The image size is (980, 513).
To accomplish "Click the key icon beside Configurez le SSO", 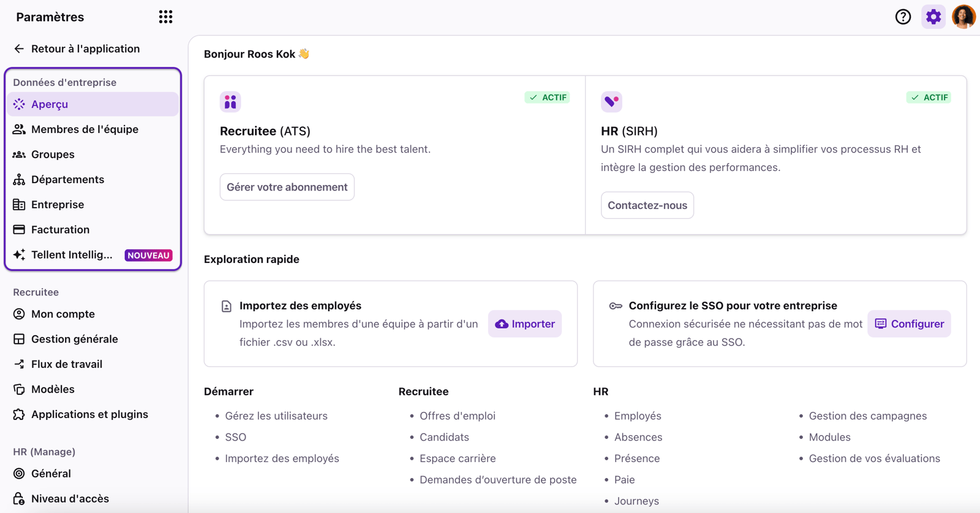I will [x=616, y=306].
